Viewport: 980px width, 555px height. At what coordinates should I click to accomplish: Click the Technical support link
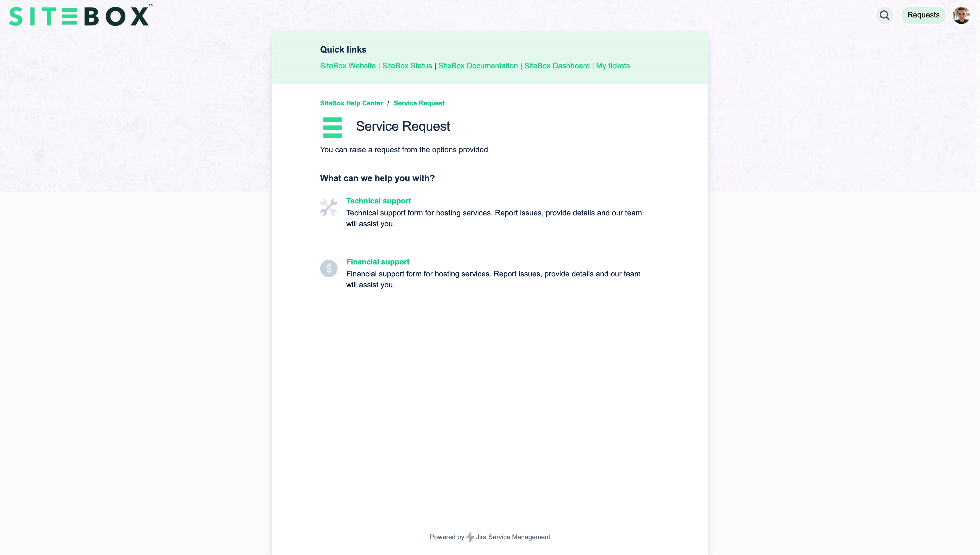coord(378,201)
